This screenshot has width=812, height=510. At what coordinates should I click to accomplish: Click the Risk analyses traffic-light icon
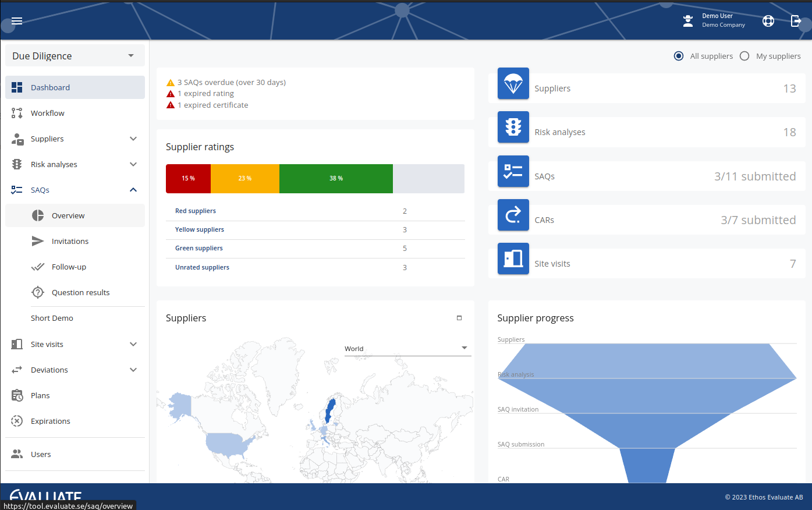coord(16,164)
